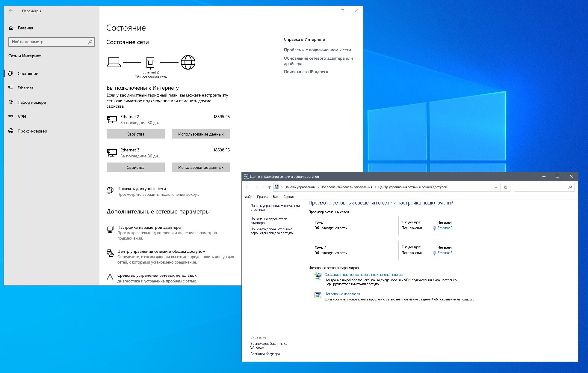Click the Устранение неполадок link

point(342,294)
